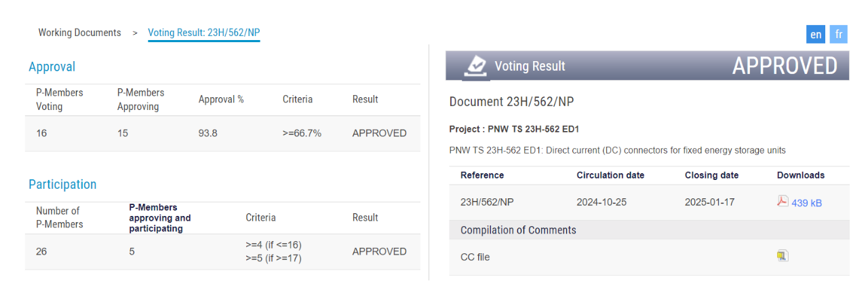Click the Reference column header

482,175
